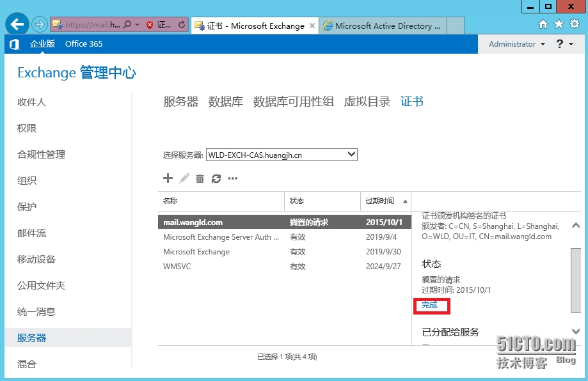Open the browser Home icon

[x=543, y=24]
